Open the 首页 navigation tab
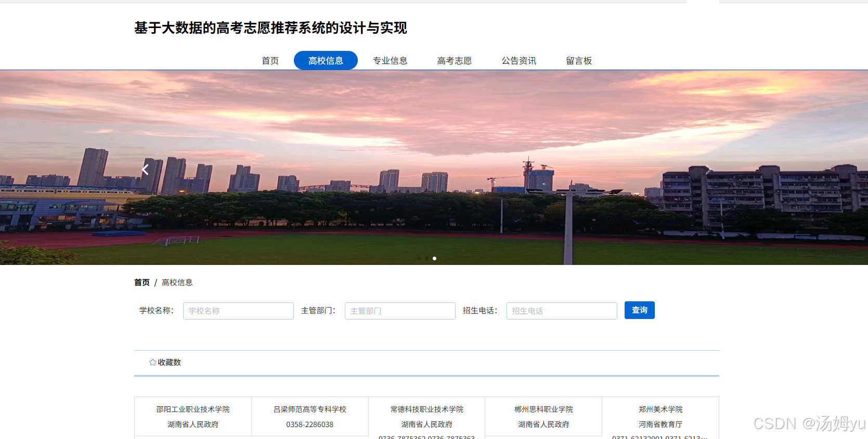868x439 pixels. click(x=270, y=60)
